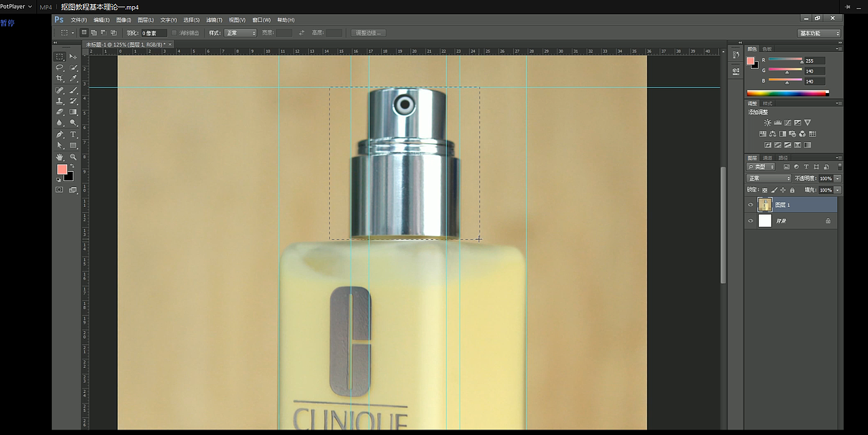Switch to the 路径 paths tab

[783, 158]
